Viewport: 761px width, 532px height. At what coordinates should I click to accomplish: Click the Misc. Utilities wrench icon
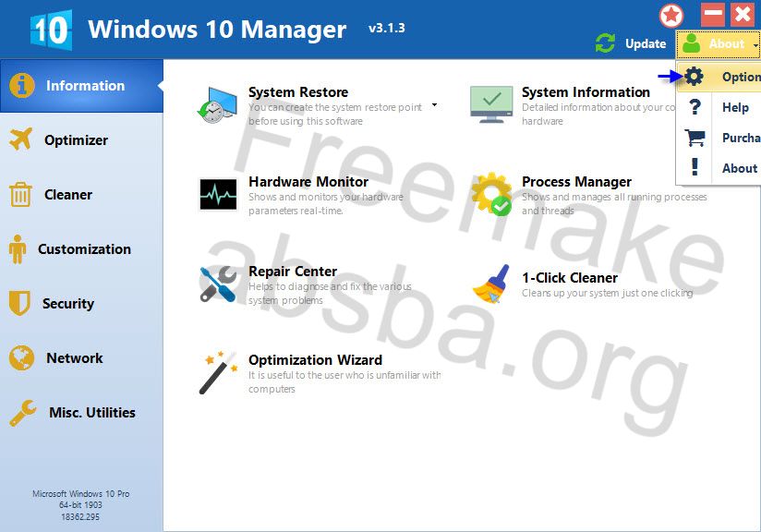click(22, 413)
